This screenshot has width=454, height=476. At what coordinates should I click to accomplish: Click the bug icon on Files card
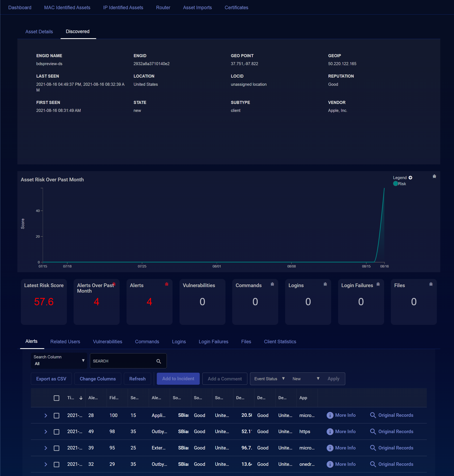[431, 284]
